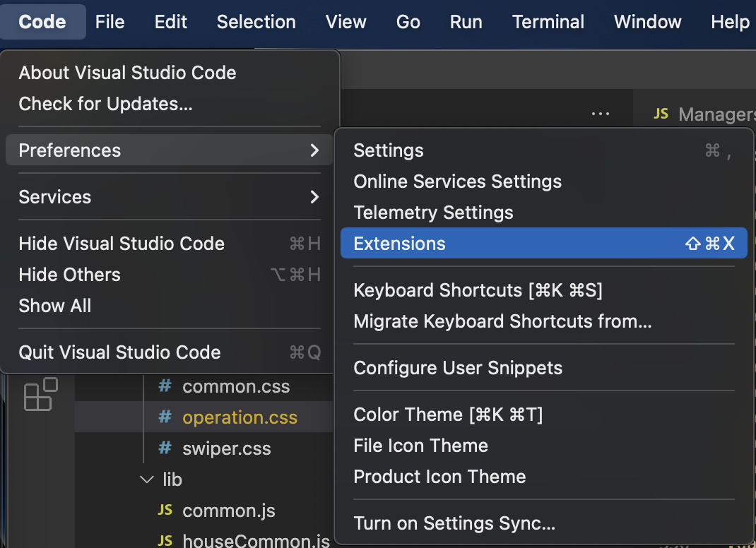Open the Terminal menu
756x548 pixels.
click(x=548, y=22)
